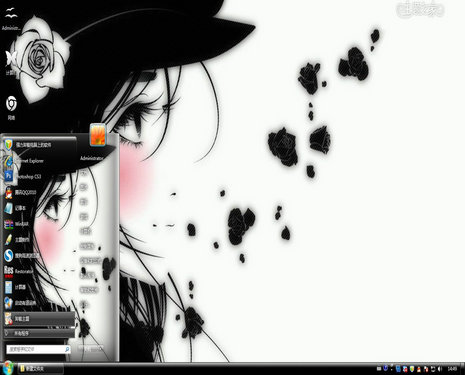Click the volume speaker icon in system tray

click(440, 369)
